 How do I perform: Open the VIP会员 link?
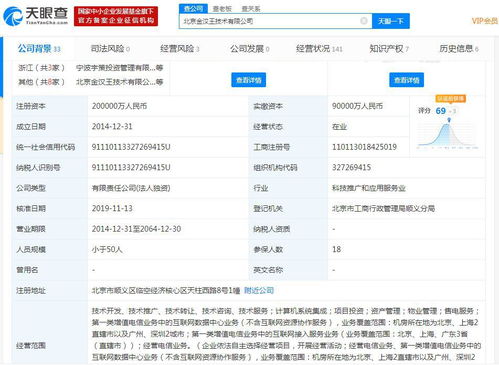485,21
